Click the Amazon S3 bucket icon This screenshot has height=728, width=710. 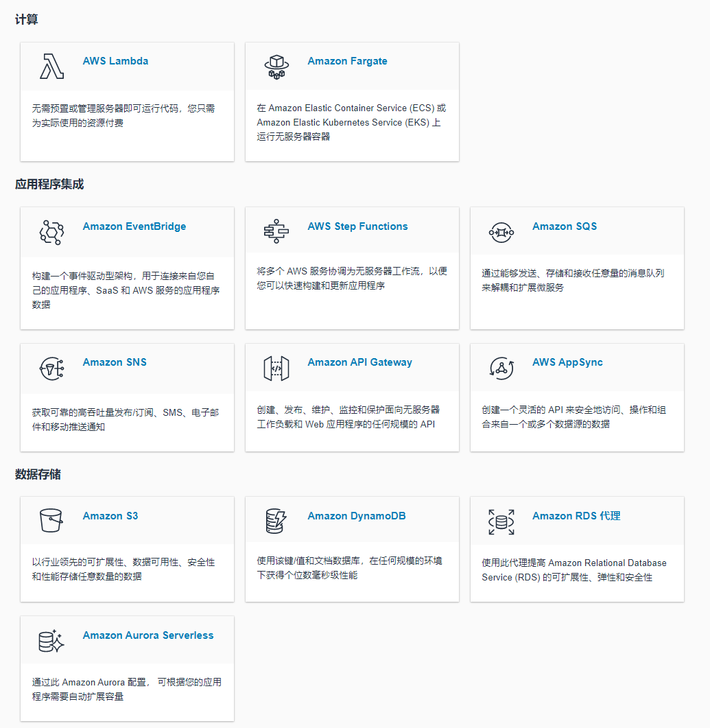[x=51, y=521]
